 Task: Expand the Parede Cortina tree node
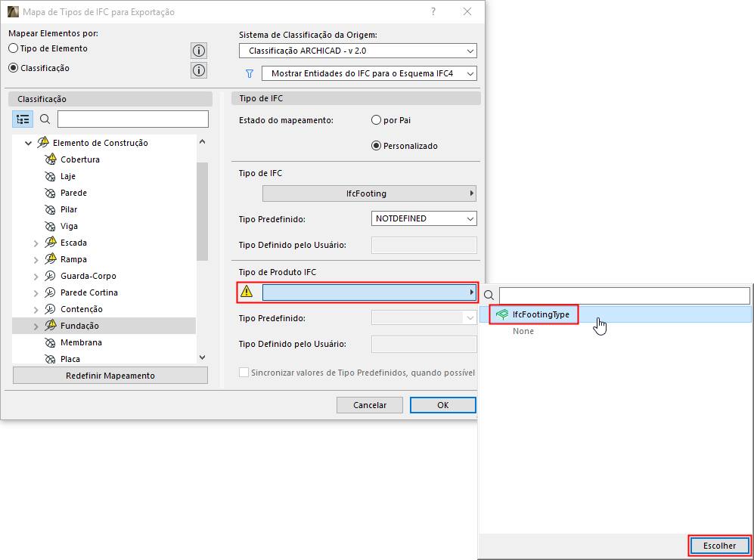pos(36,293)
